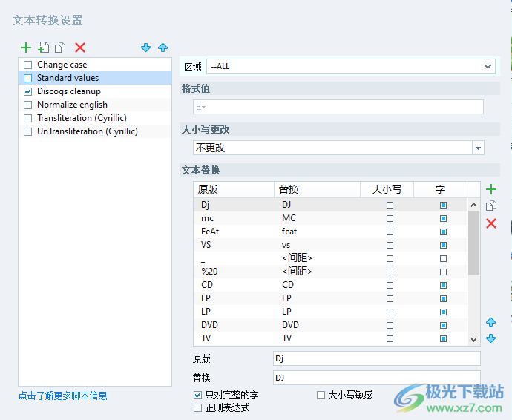Click the scrollbar up arrow in replacement table

coord(474,205)
